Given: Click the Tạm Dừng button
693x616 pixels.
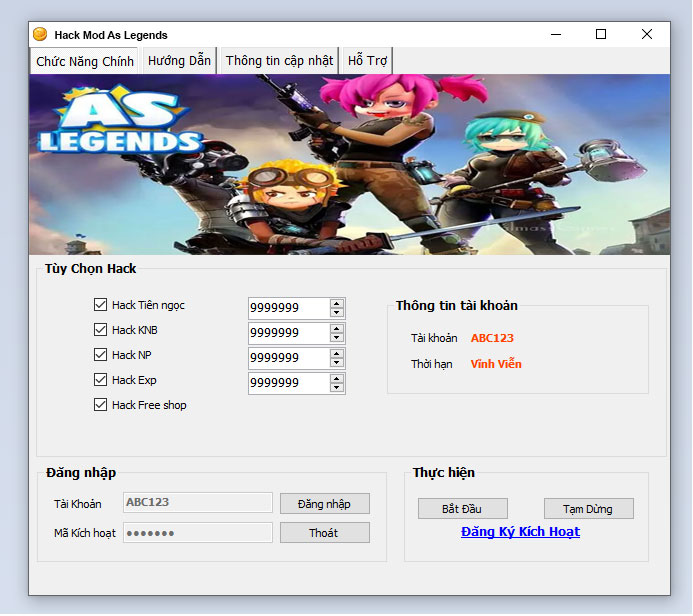Looking at the screenshot, I should coord(589,509).
